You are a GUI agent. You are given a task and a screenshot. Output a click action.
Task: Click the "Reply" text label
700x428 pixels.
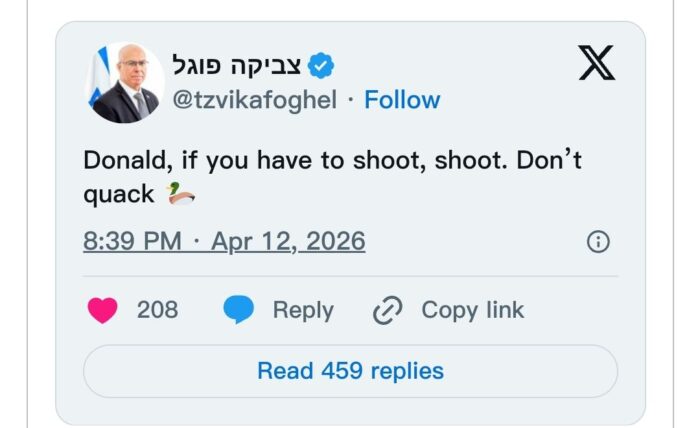(303, 310)
